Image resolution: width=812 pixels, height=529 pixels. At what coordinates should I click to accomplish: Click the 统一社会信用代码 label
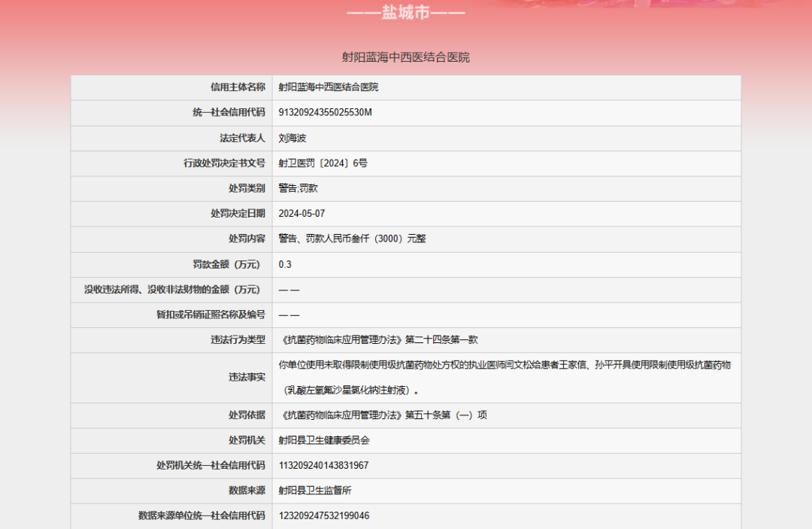[x=229, y=112]
